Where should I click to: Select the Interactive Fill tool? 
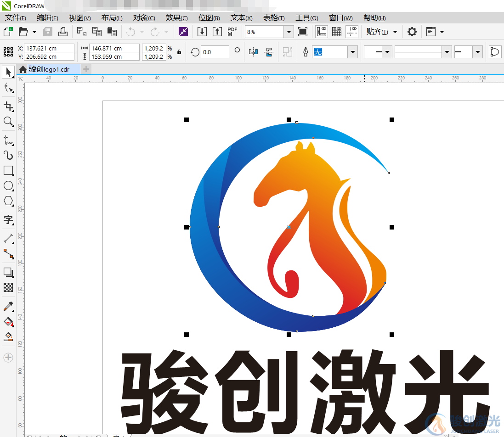8,321
